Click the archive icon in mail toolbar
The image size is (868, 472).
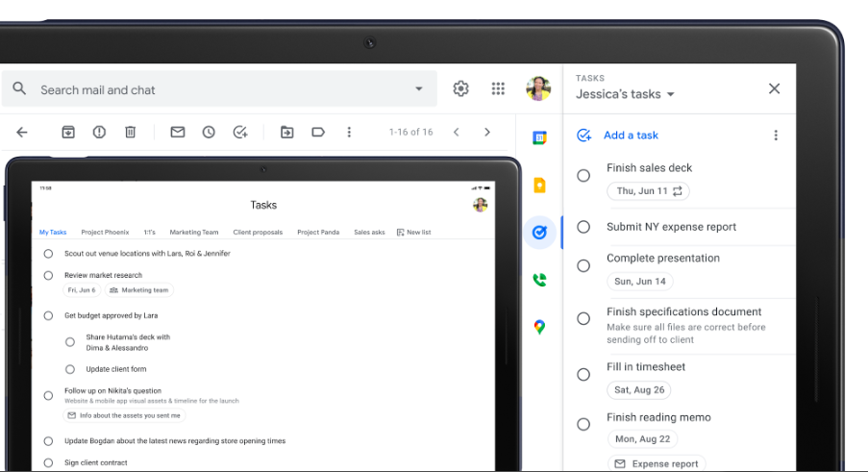68,132
